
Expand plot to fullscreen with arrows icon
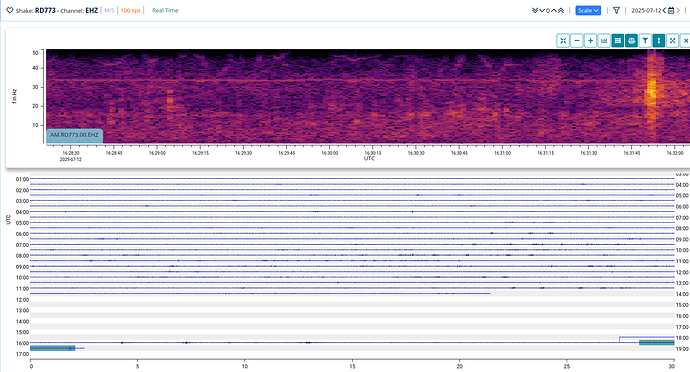[x=672, y=41]
